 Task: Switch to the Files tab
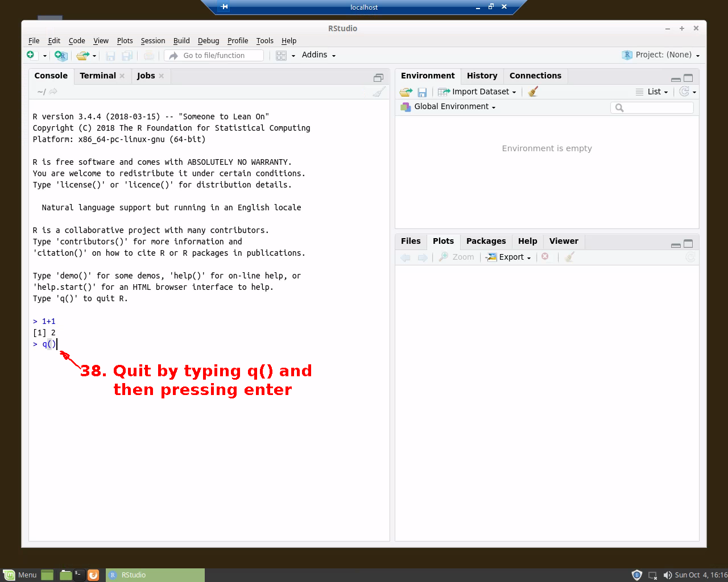point(411,241)
